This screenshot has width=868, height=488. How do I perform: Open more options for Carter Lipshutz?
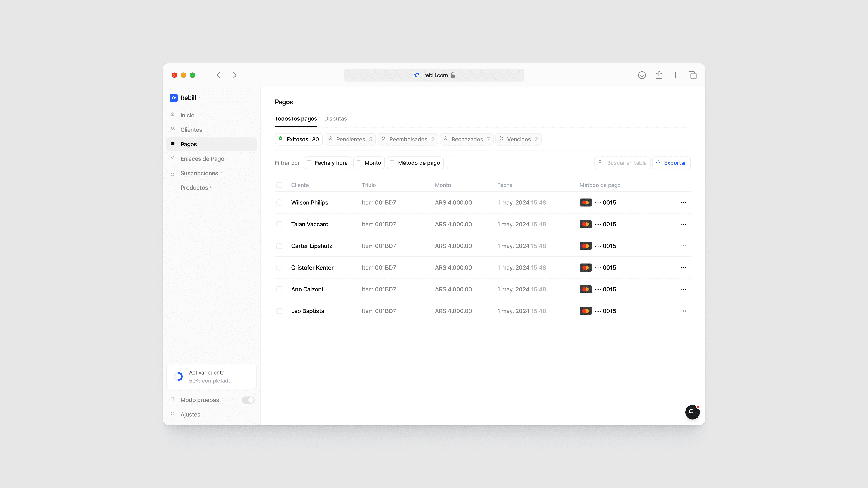(683, 246)
